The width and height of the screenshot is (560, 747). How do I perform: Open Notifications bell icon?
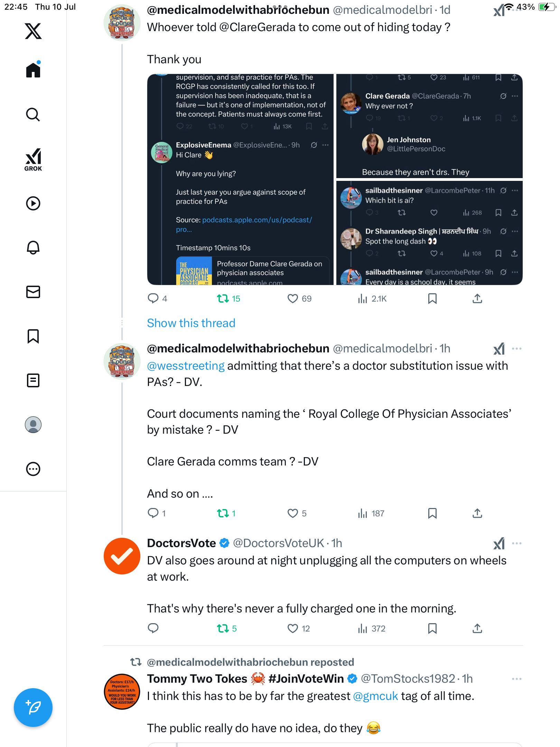click(33, 248)
